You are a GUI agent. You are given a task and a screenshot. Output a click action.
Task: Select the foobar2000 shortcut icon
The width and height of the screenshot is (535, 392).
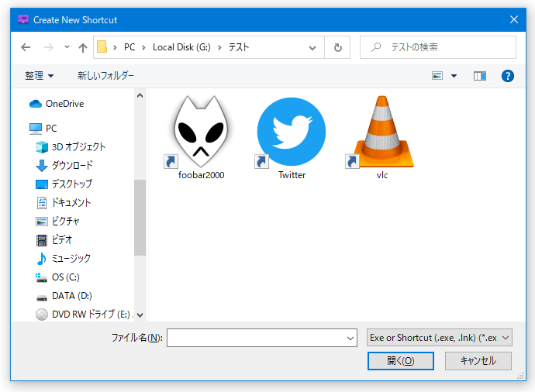(201, 132)
